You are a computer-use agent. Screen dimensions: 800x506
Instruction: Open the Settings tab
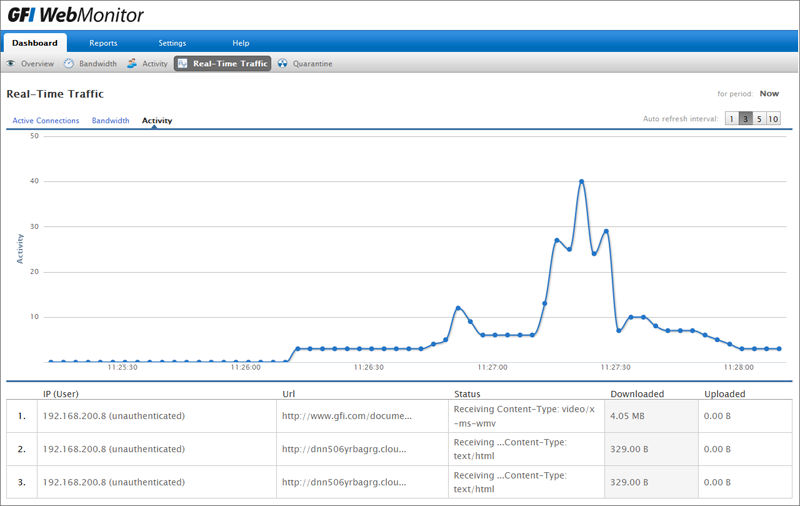(172, 43)
